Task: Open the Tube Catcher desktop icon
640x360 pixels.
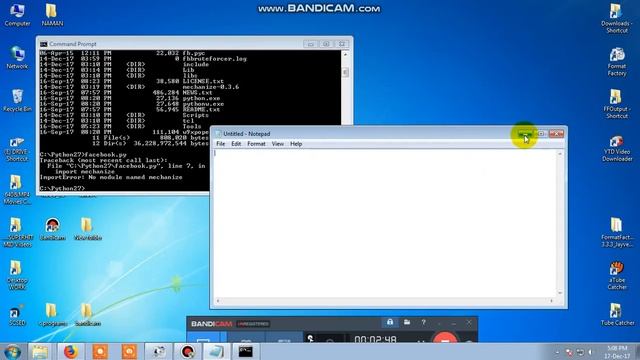Action: [x=617, y=314]
